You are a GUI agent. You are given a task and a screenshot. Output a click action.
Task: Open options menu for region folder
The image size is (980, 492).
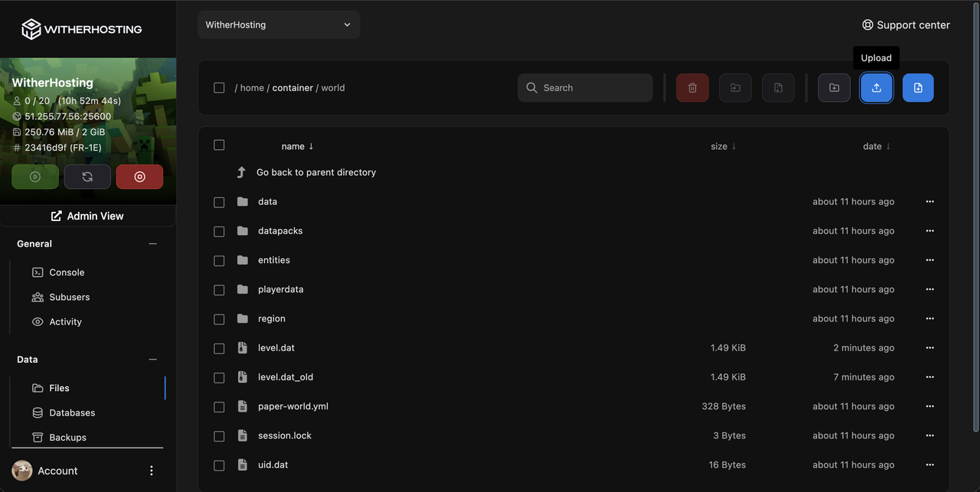pos(929,319)
